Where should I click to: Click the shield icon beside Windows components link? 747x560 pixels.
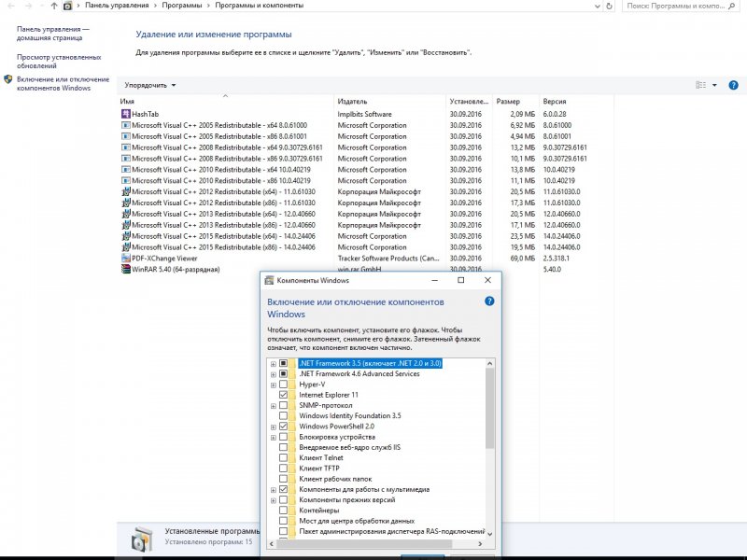8,79
